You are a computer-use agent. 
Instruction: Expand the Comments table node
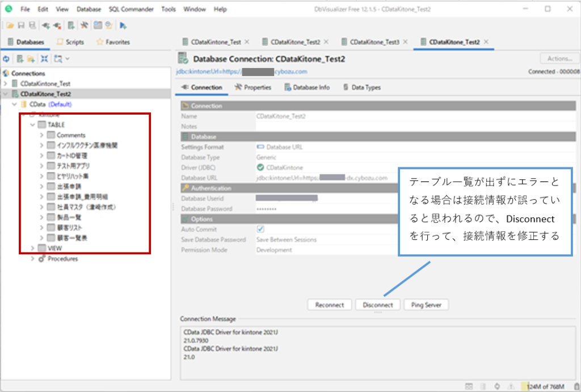41,135
